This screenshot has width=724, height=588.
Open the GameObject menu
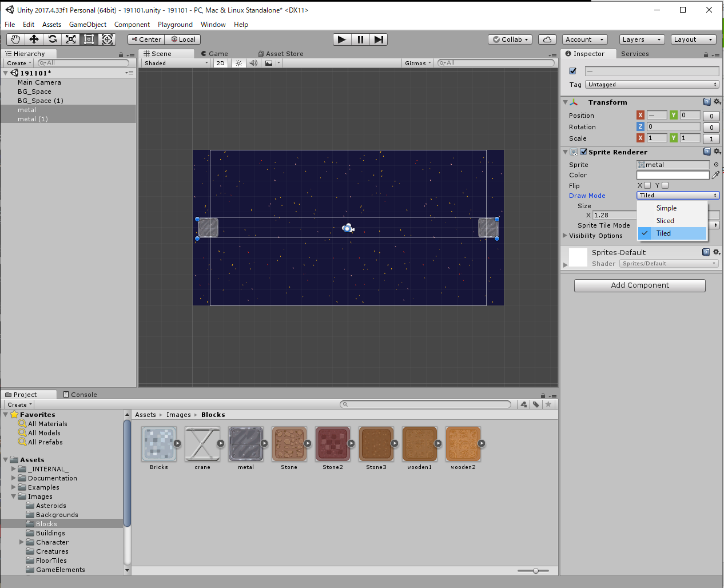pos(87,25)
